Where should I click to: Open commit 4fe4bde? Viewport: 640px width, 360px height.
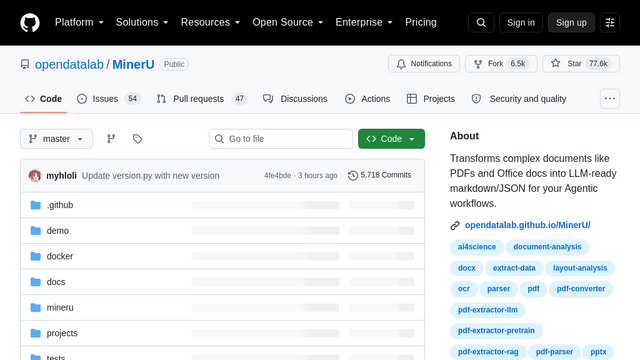coord(278,176)
